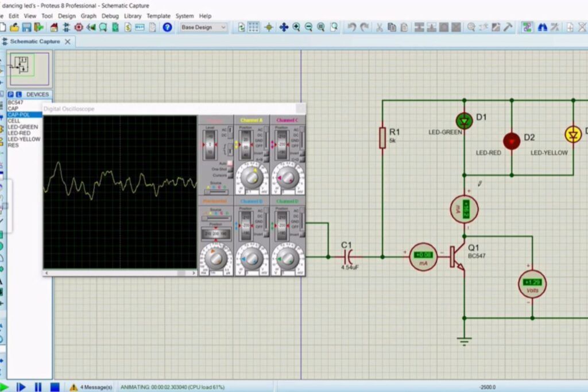Click the Zoom In magnifier icon
The image size is (588, 392).
click(296, 27)
